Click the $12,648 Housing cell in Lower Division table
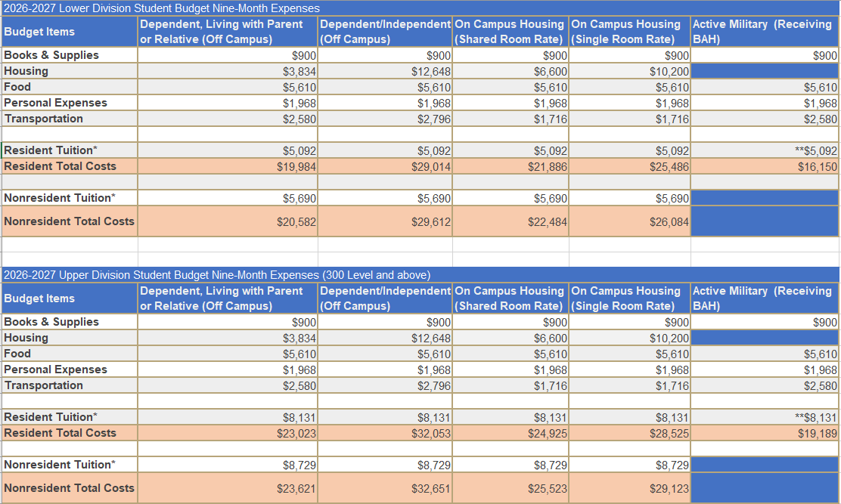The width and height of the screenshot is (841, 504). 386,72
